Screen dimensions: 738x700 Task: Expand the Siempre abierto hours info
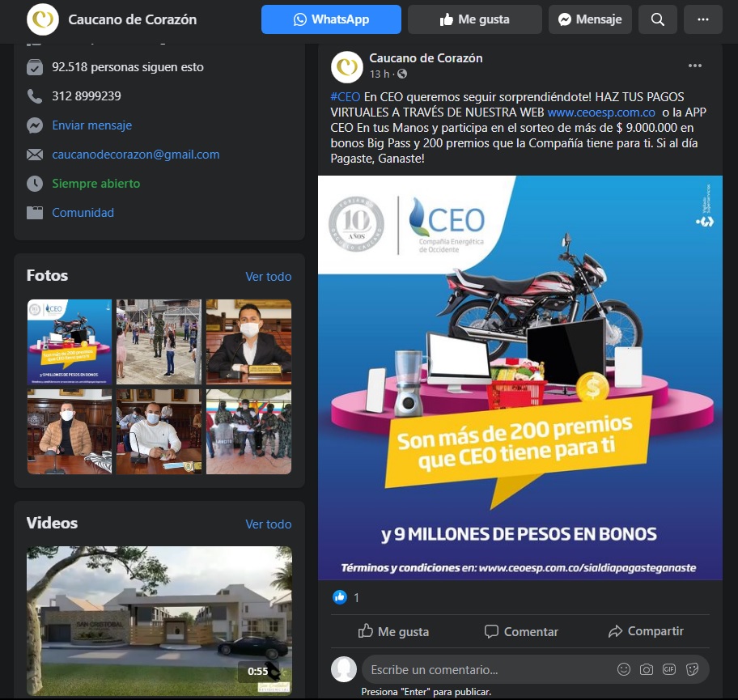pos(96,184)
